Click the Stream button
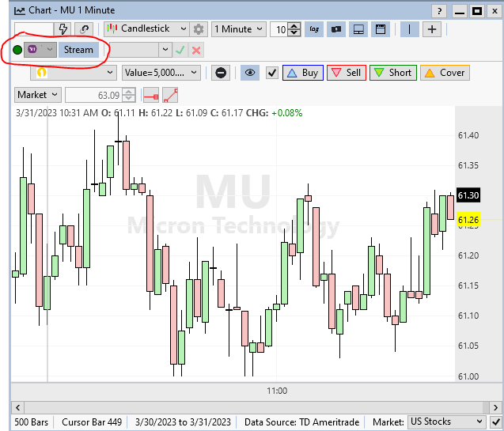The width and height of the screenshot is (504, 431). tap(78, 50)
